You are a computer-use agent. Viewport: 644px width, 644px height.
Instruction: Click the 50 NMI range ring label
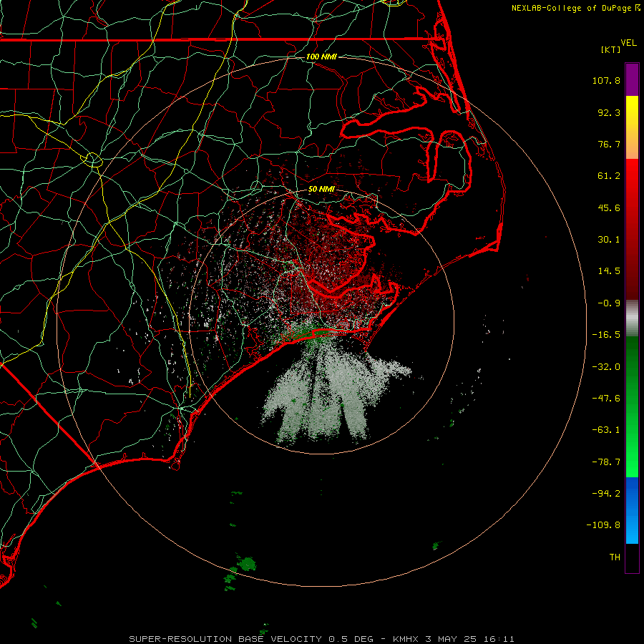(x=321, y=189)
